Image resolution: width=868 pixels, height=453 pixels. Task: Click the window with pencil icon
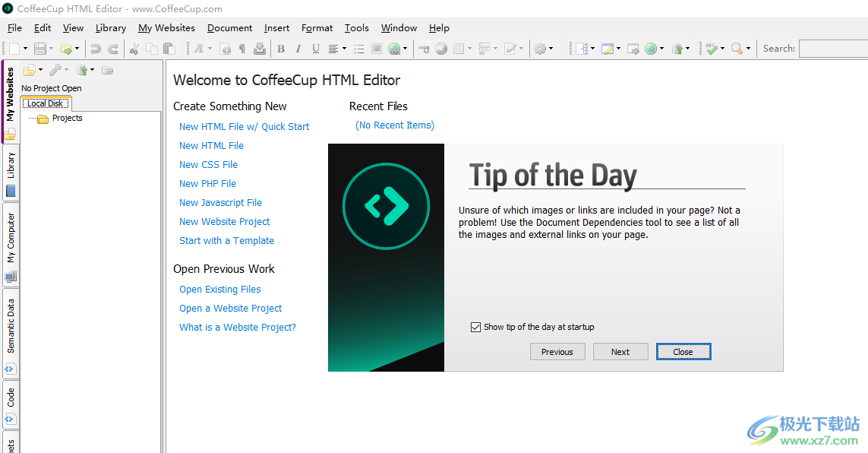coord(608,49)
